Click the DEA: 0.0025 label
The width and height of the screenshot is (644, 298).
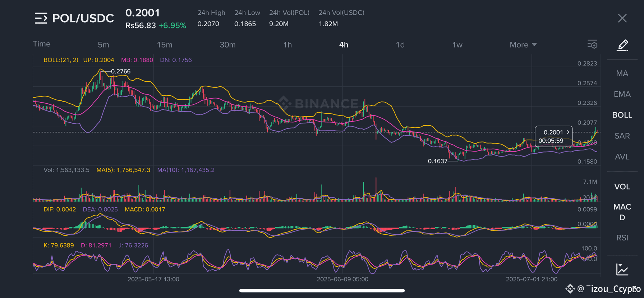click(x=100, y=209)
